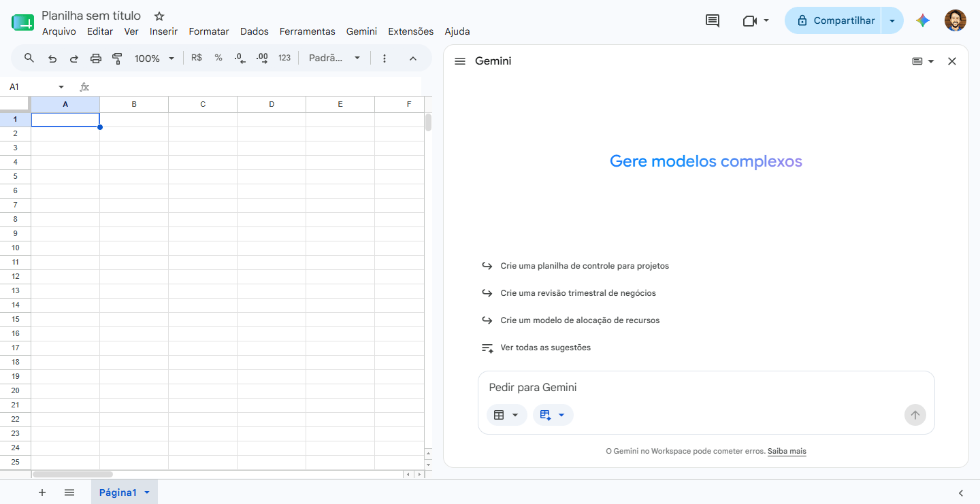
Task: Open Gemini panel display options dropdown
Action: coord(923,61)
